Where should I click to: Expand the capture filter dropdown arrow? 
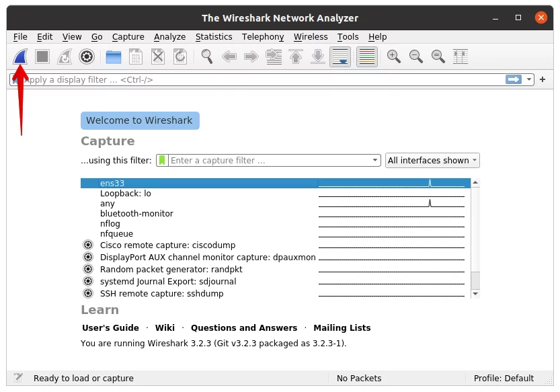pyautogui.click(x=375, y=160)
